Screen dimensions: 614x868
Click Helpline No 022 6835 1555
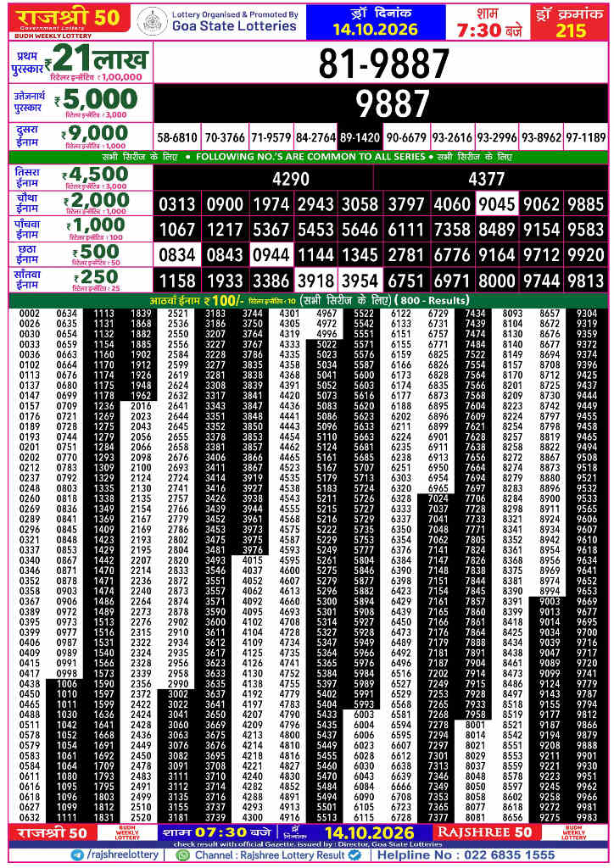[x=466, y=855]
